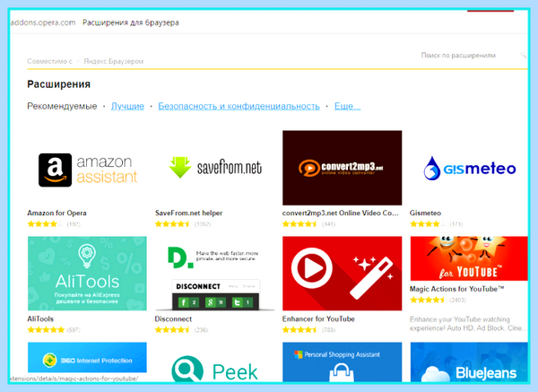The width and height of the screenshot is (538, 392).
Task: Open 'convert2mp3.net Online Video Co...' title
Action: point(341,213)
